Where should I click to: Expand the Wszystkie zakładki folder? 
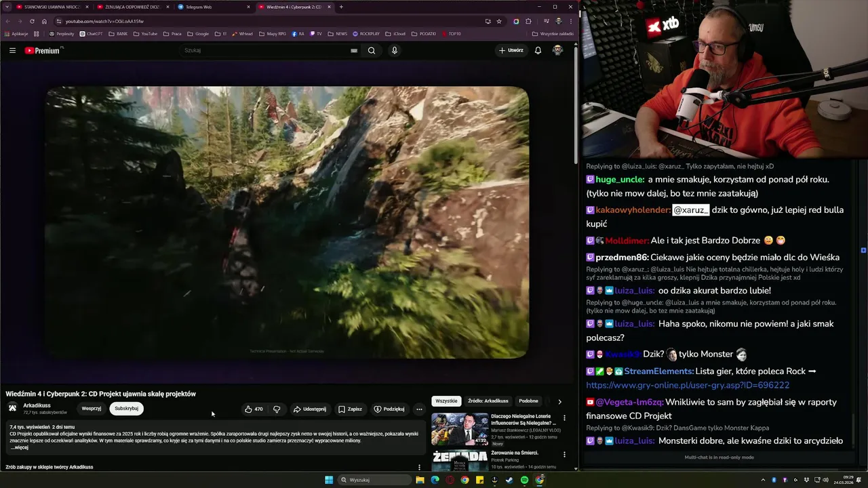[553, 33]
